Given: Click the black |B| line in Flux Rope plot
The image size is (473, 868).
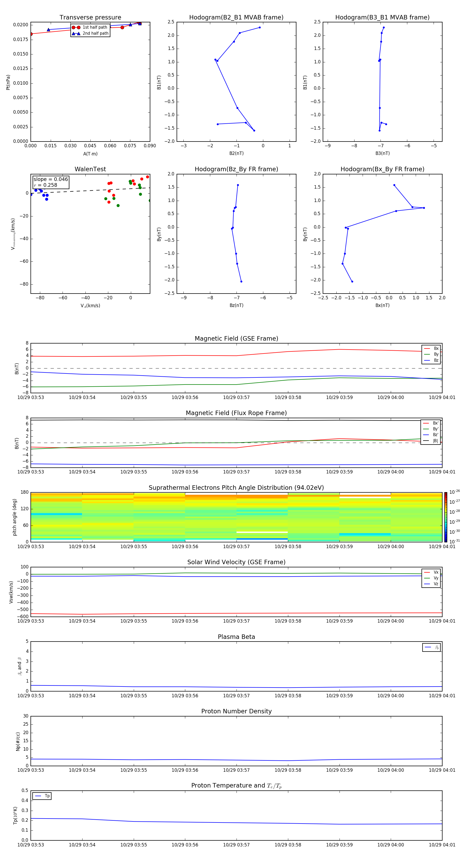Looking at the screenshot, I should tap(236, 420).
